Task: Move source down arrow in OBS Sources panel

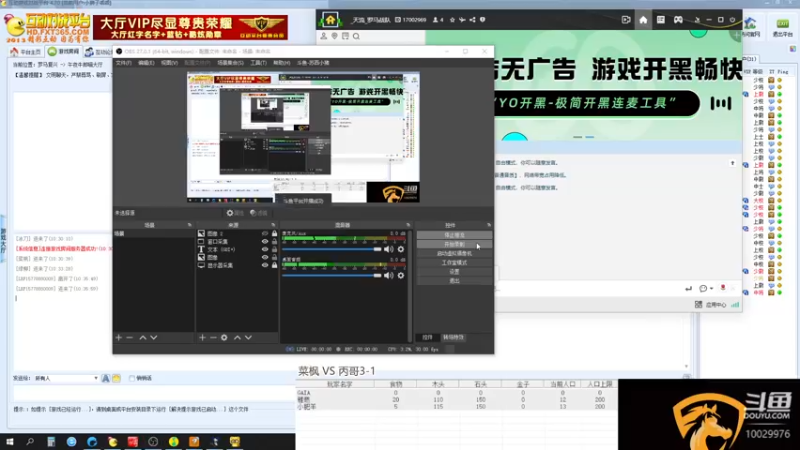Action: (x=248, y=338)
